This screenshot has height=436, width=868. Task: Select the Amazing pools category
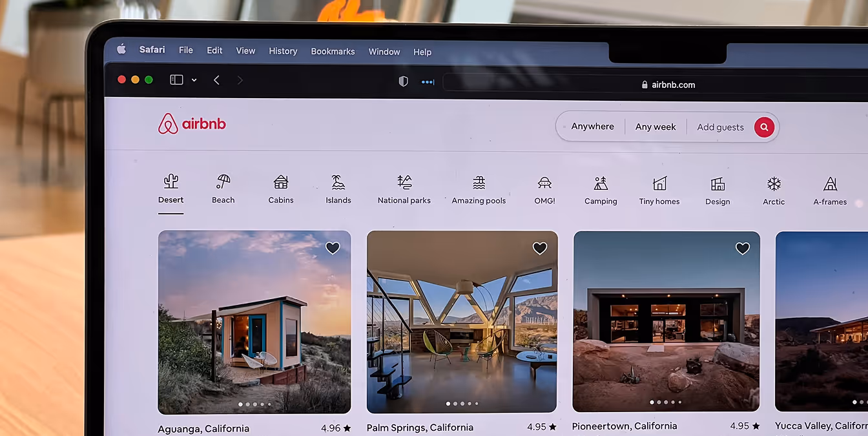tap(479, 190)
